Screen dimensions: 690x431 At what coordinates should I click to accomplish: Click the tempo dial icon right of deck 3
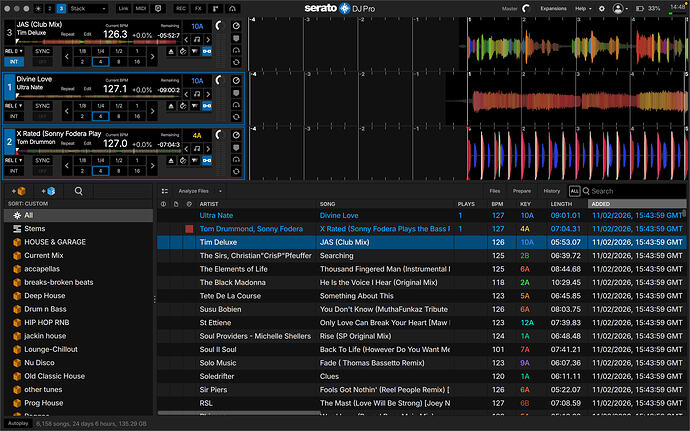pos(236,26)
